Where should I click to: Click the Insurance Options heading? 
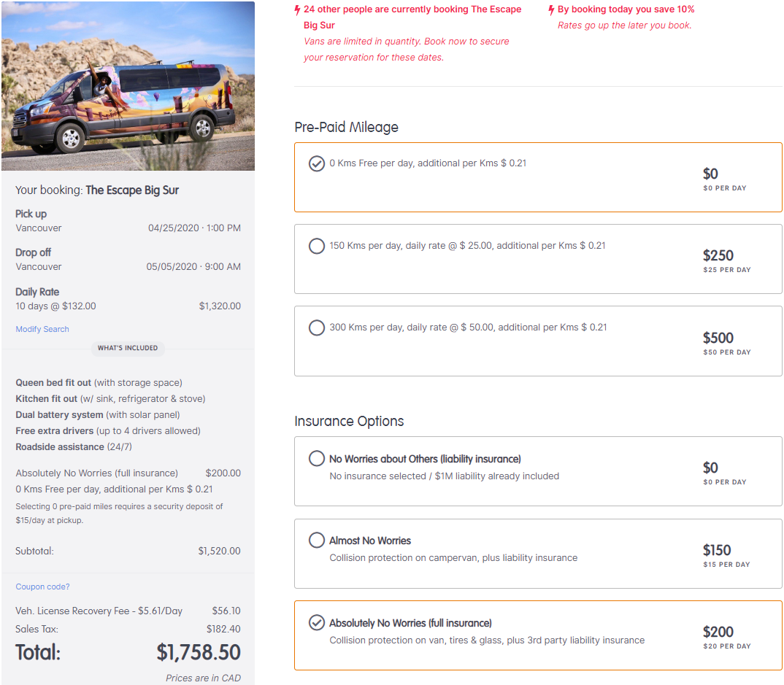coord(349,421)
